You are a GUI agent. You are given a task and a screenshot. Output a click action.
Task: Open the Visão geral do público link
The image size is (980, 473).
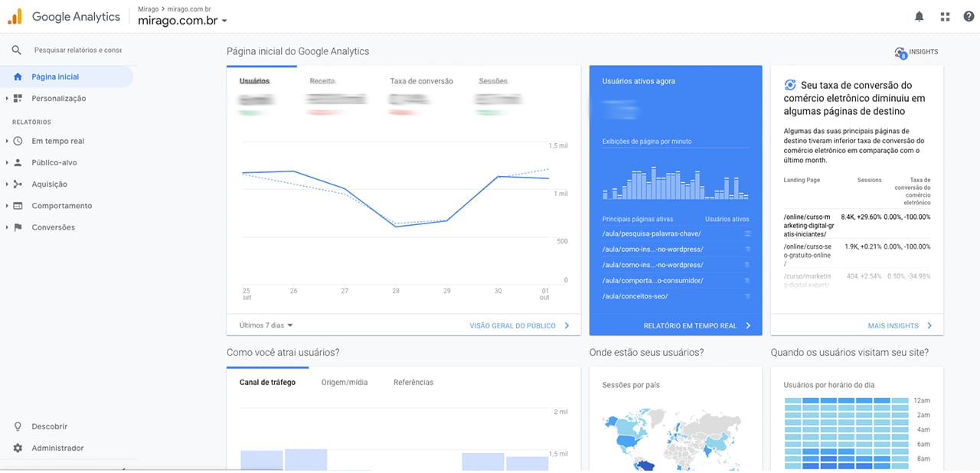[x=513, y=325]
